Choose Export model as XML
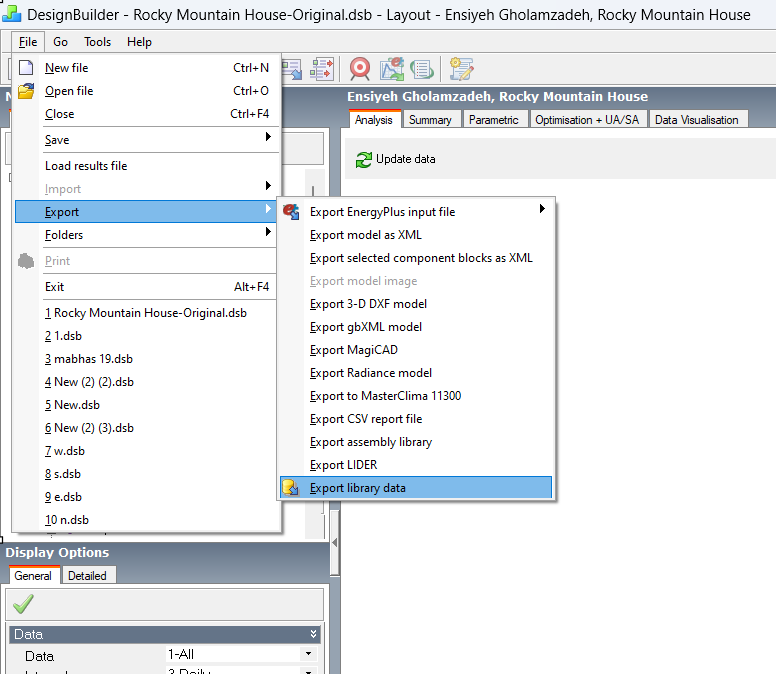776x674 pixels. pos(416,235)
